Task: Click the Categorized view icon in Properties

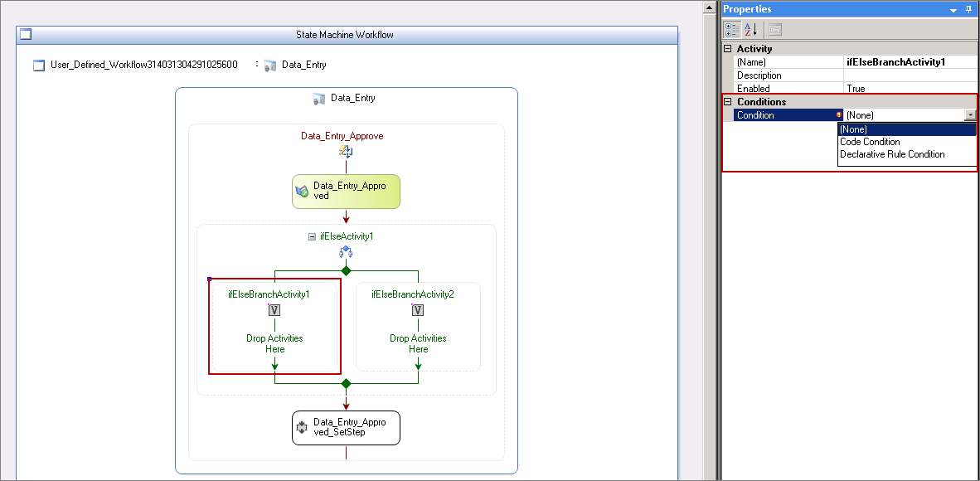Action: (x=733, y=29)
